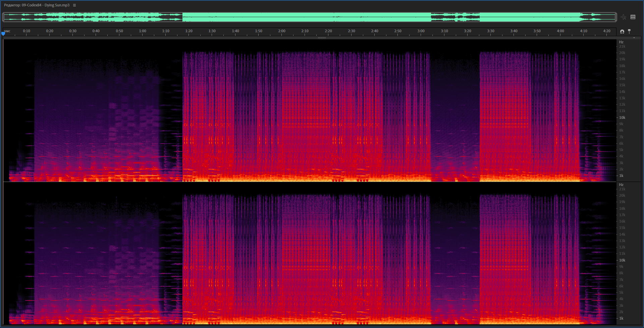
Task: Open the editor panel hamburger menu
Action: click(x=74, y=5)
